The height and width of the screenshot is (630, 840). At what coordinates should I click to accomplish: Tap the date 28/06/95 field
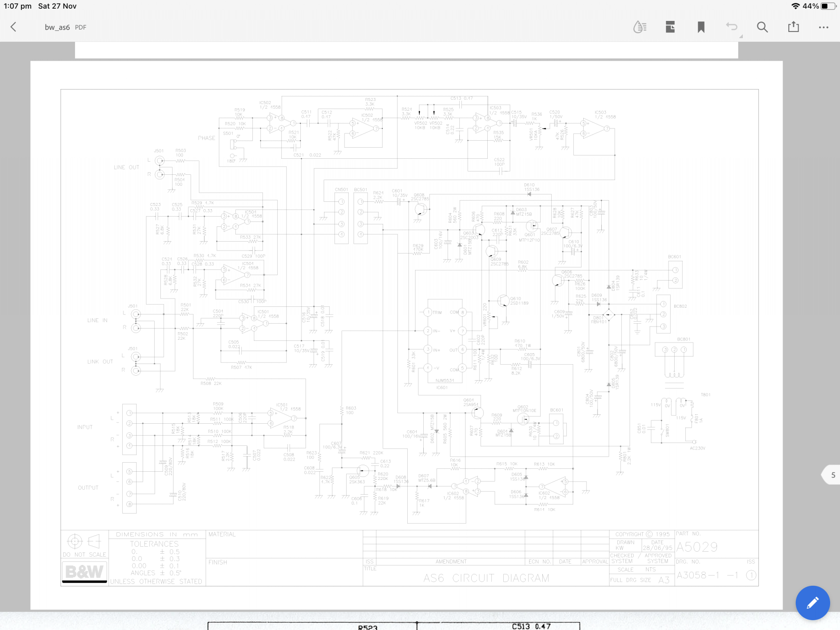pos(657,548)
